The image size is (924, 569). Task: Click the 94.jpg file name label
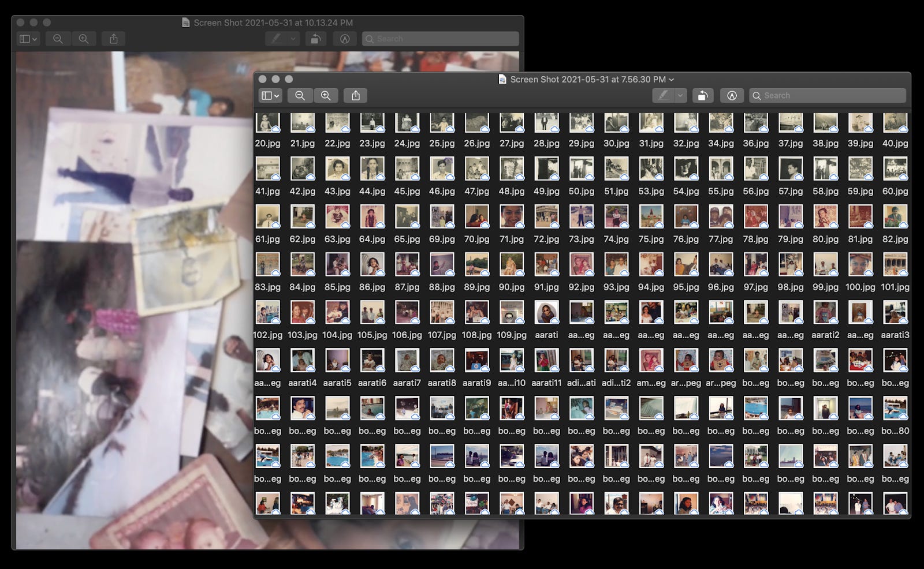pyautogui.click(x=651, y=287)
